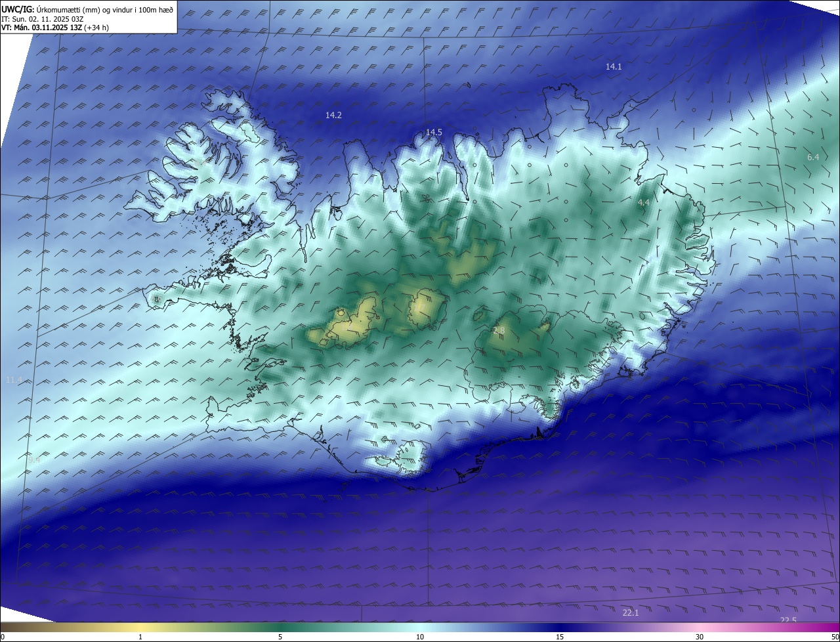
Task: Click the 11.4 value at the west edge
Action: (x=14, y=380)
